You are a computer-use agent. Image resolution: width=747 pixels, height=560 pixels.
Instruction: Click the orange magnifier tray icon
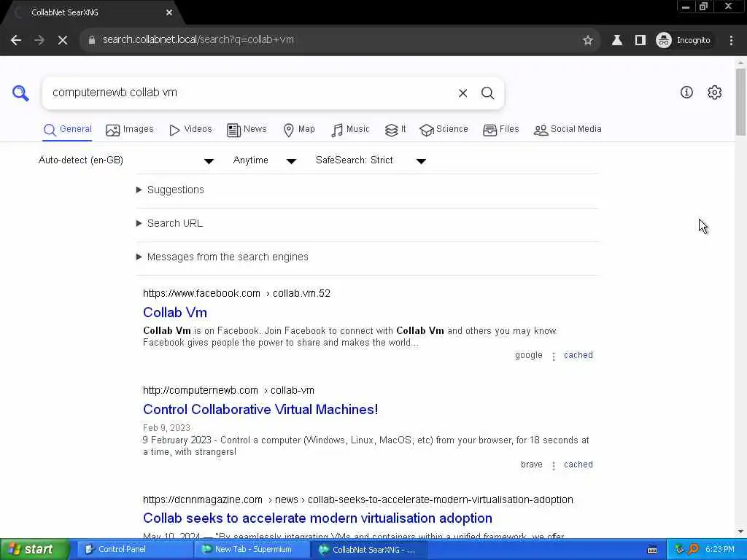(694, 550)
